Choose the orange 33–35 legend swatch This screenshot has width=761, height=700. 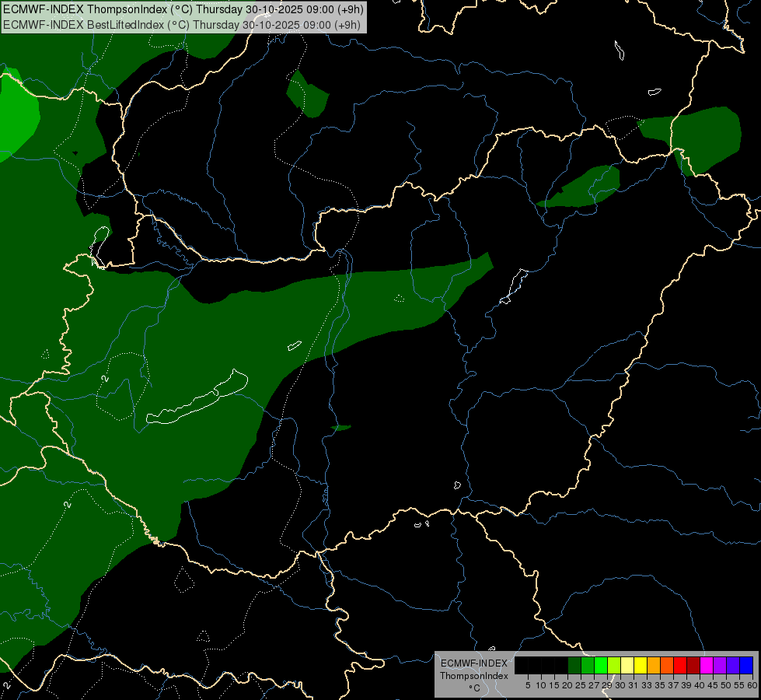tap(654, 665)
